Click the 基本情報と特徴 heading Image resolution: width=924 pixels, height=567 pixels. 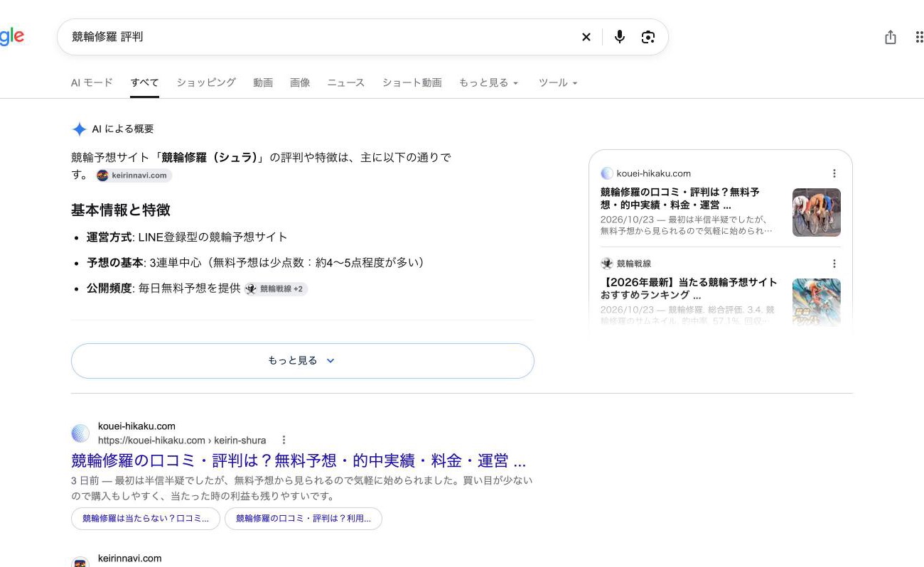[x=121, y=210]
